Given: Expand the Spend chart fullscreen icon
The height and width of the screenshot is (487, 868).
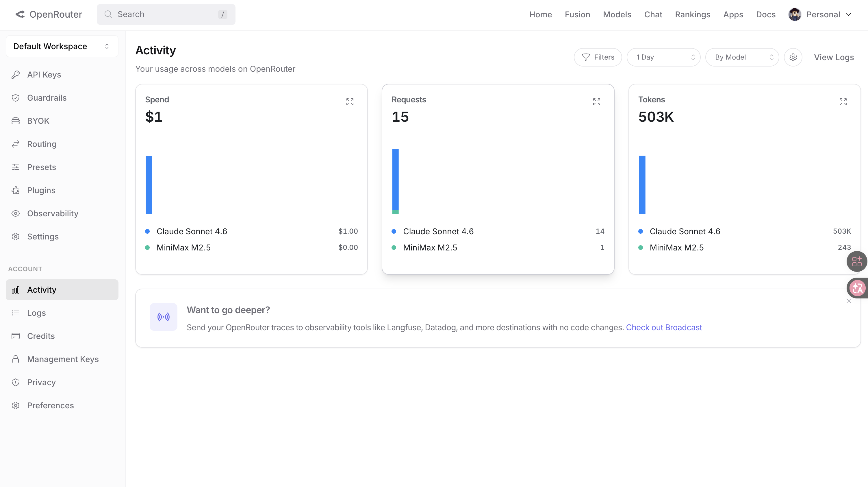Looking at the screenshot, I should pos(350,102).
